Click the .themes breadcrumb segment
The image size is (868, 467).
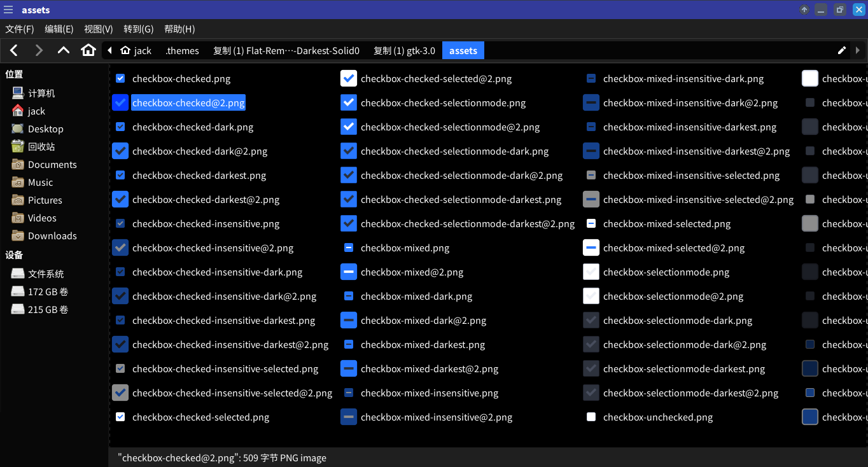[183, 50]
